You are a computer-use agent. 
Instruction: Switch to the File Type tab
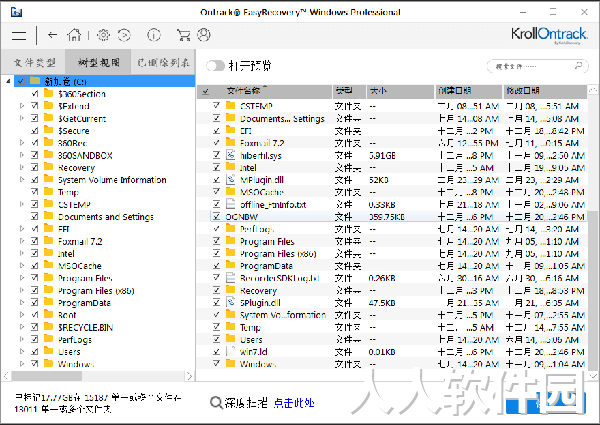click(34, 62)
